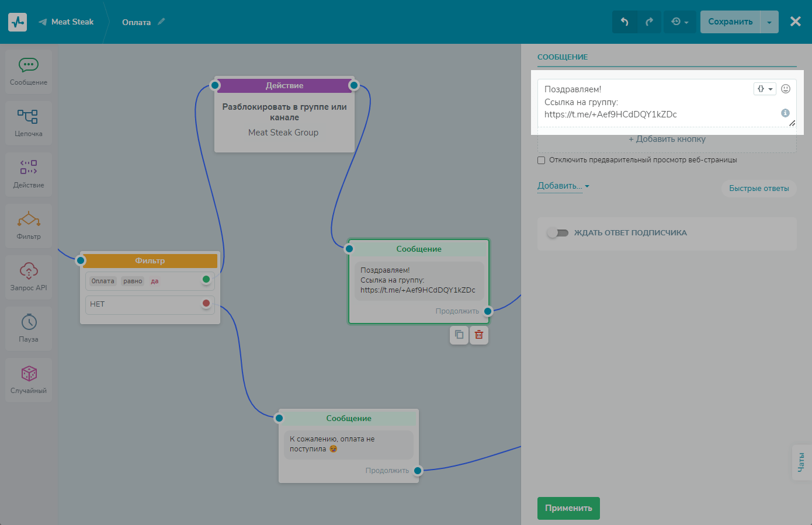This screenshot has height=525, width=812.
Task: Click the undo arrow in top toolbar
Action: click(x=624, y=22)
